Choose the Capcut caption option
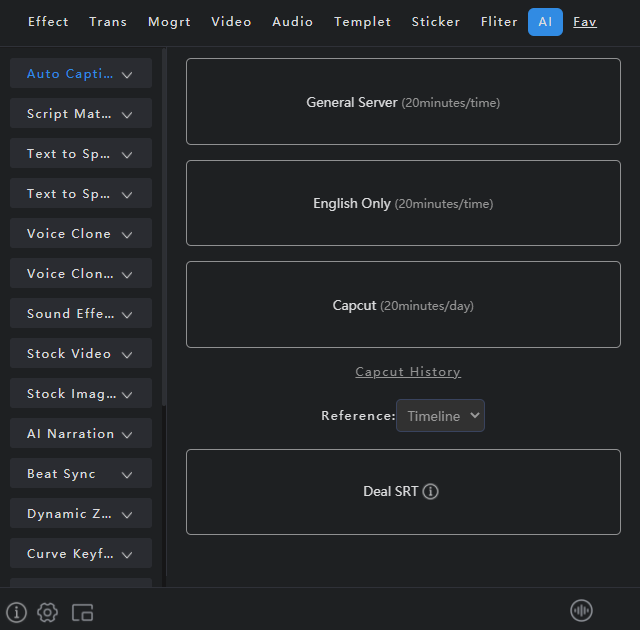The width and height of the screenshot is (640, 630). [x=403, y=305]
